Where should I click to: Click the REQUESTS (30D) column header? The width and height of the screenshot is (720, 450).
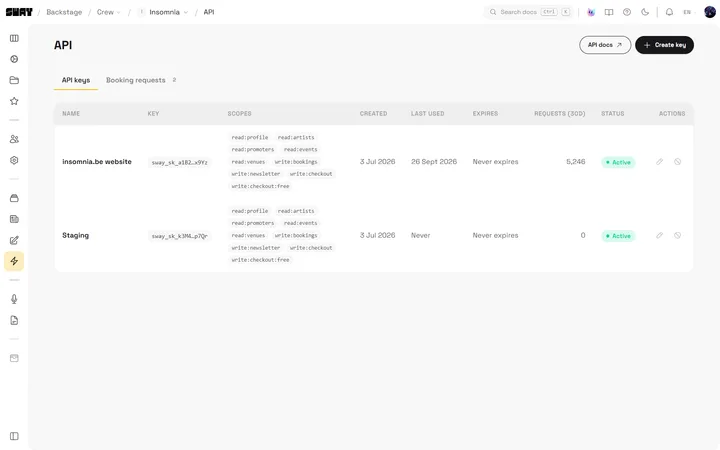coord(559,113)
